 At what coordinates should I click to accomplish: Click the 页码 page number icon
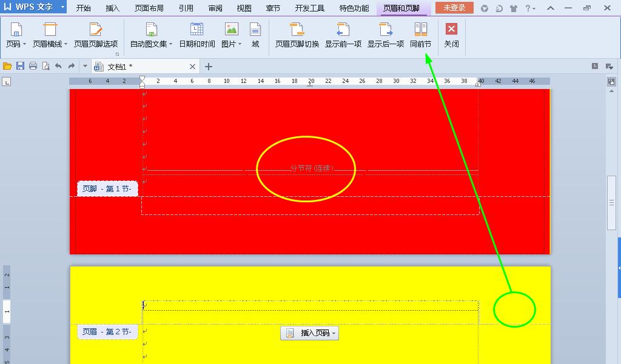16,30
